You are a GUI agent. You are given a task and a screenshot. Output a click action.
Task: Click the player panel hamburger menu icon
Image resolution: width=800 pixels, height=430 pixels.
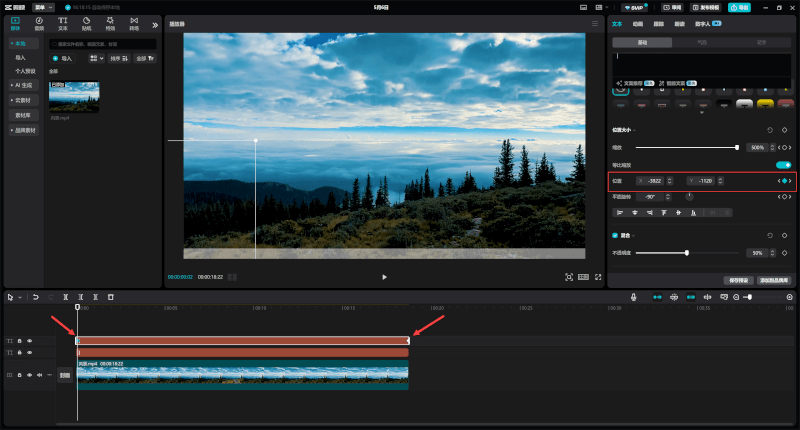pyautogui.click(x=595, y=23)
